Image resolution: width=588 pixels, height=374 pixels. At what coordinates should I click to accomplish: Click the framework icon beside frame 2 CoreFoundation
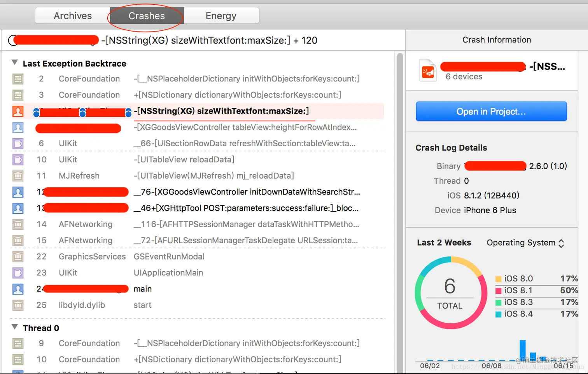[18, 79]
